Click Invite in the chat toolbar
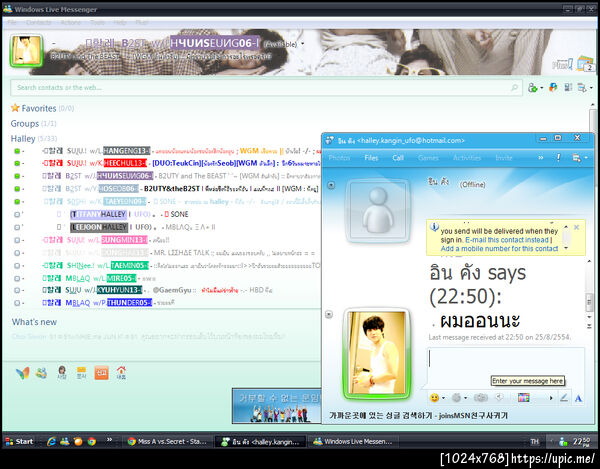 click(x=504, y=158)
